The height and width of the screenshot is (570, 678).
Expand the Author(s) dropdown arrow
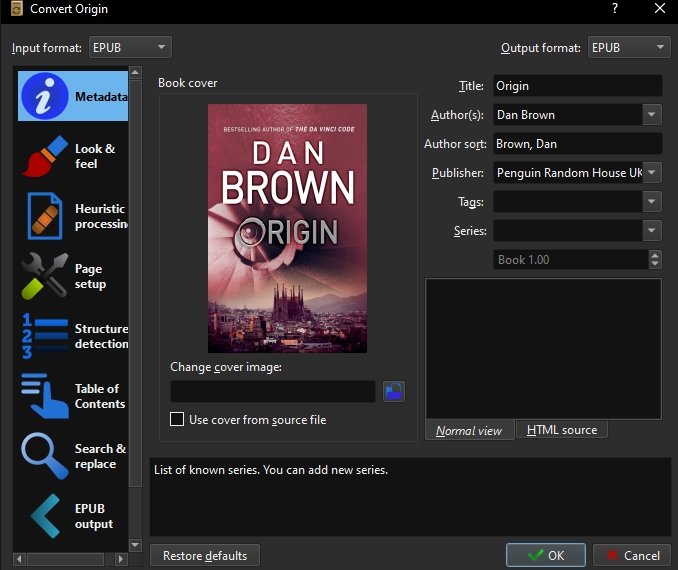pos(652,115)
